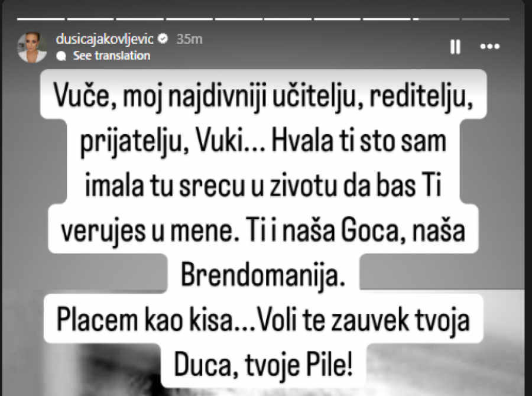Jump to the fourth story progress segment
Viewport: 532px width, 396px height.
point(189,19)
